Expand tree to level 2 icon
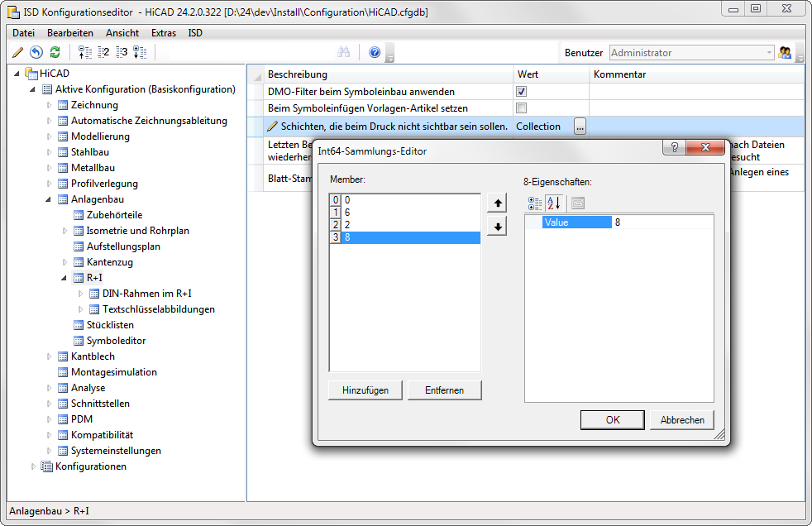Viewport: 812px width, 526px height. coord(103,52)
